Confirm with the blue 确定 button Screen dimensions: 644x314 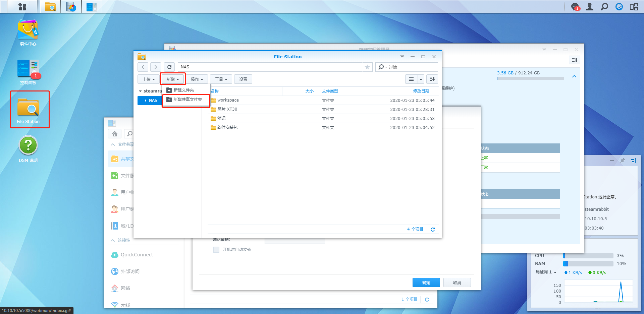[x=426, y=283]
